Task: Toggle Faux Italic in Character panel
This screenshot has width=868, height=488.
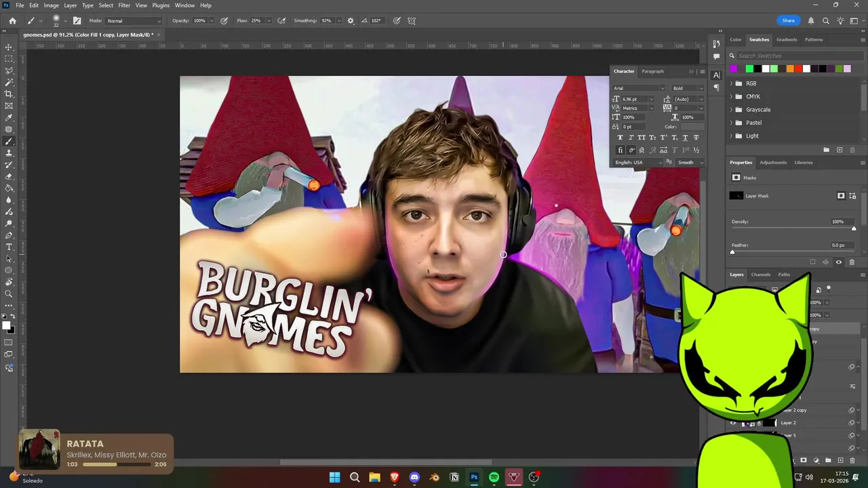Action: (631, 138)
